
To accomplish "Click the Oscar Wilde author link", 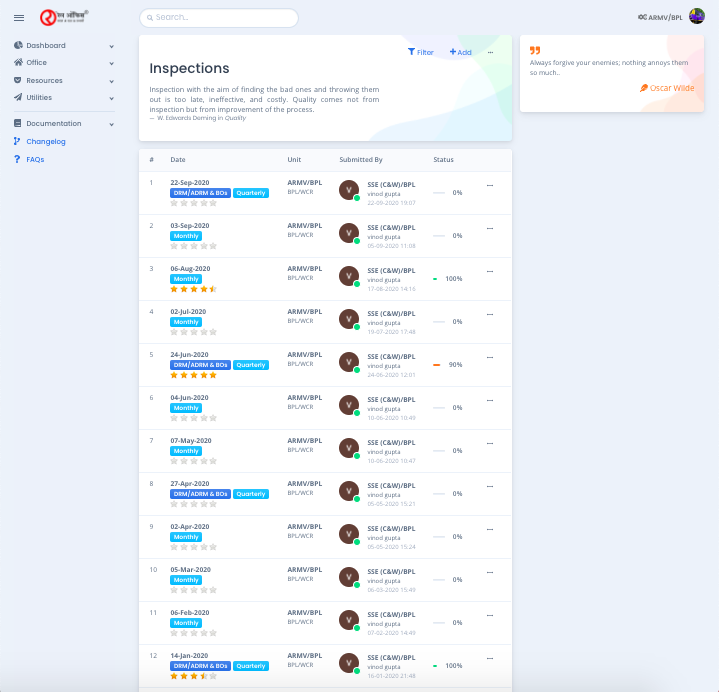I will pos(671,88).
